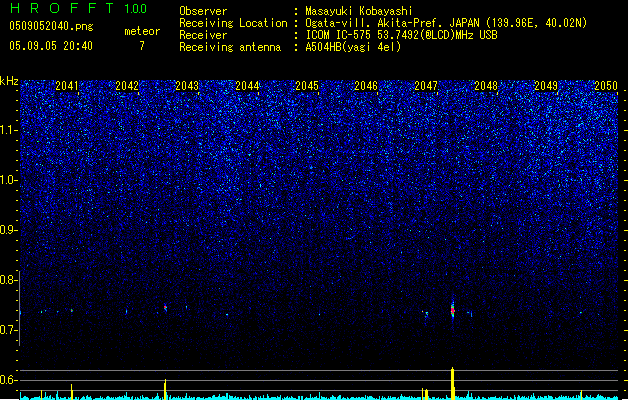Click the 2048 time marker
The height and width of the screenshot is (400, 629).
point(486,85)
